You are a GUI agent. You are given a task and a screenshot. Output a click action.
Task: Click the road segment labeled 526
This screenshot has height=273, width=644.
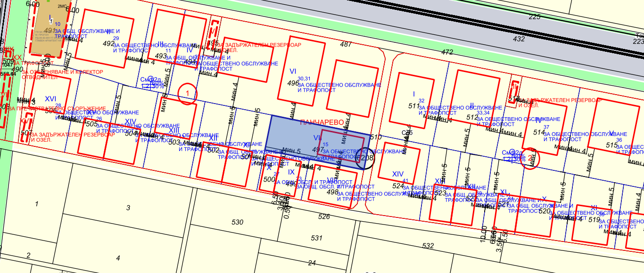point(324,217)
